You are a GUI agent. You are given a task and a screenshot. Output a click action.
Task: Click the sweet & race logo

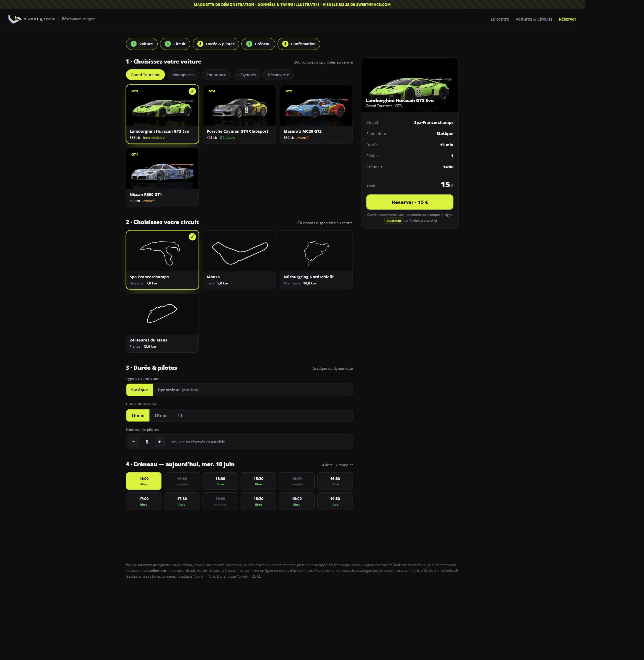pos(31,19)
